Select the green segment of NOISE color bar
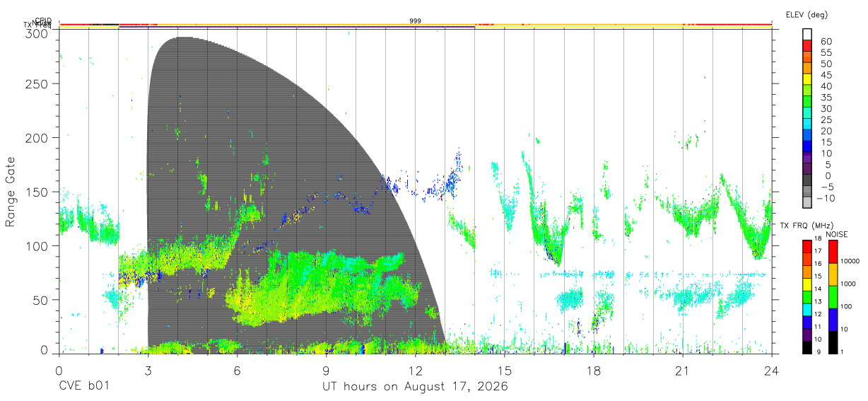This screenshot has width=868, height=401. pyautogui.click(x=832, y=297)
